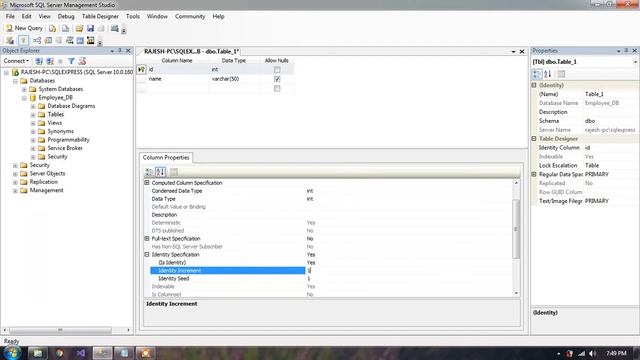This screenshot has height=360, width=640.
Task: Expand the Computed Column Specification group
Action: [x=147, y=183]
